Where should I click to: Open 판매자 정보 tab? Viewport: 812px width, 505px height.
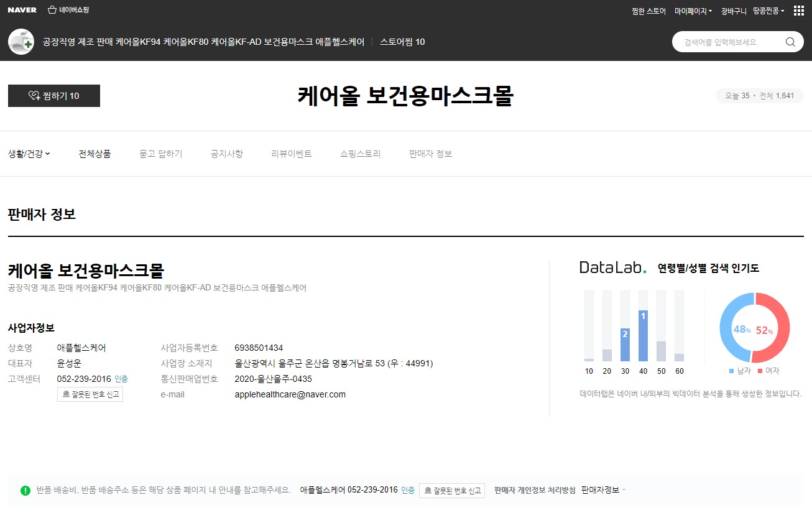(430, 154)
